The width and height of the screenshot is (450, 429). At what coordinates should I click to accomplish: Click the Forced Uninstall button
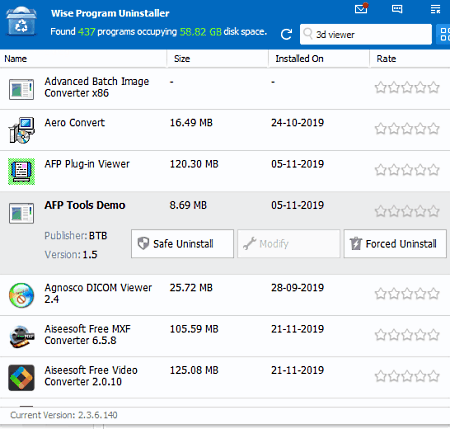[x=395, y=244]
